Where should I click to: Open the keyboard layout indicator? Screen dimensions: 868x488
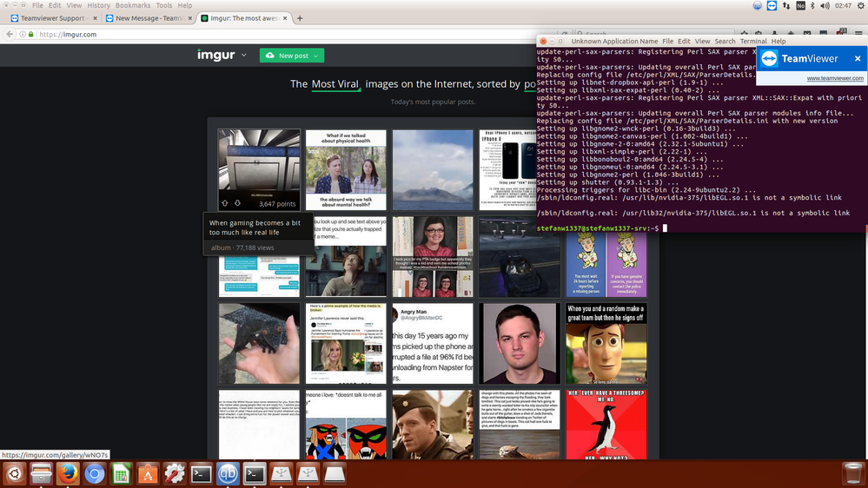coord(800,5)
